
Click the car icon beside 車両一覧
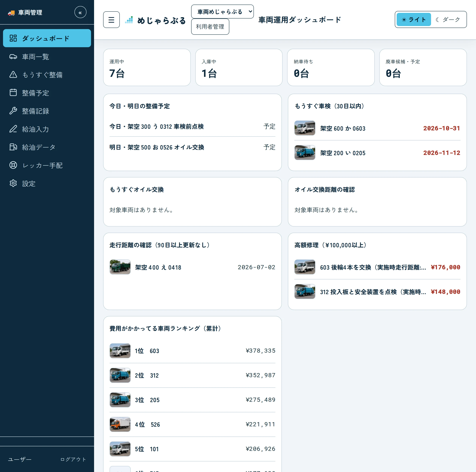[x=13, y=57]
